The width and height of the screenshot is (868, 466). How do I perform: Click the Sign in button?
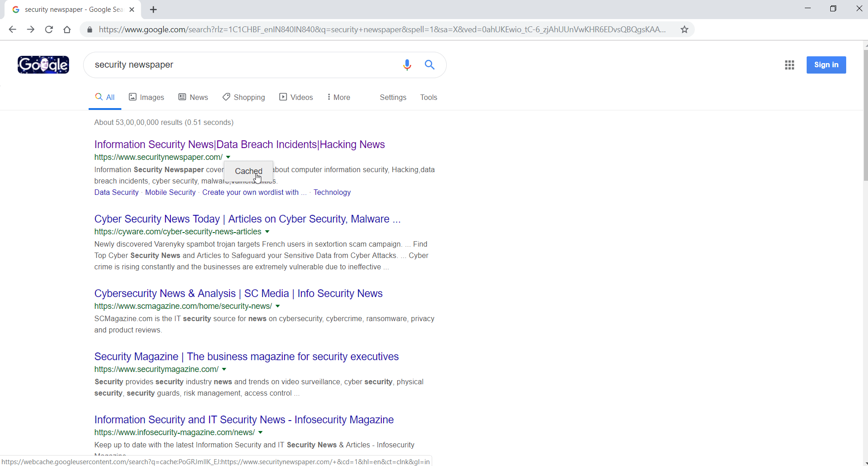826,65
